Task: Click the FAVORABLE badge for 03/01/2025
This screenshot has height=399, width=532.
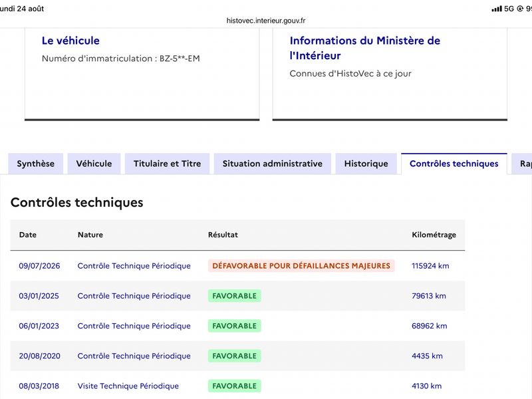Action: pos(235,296)
